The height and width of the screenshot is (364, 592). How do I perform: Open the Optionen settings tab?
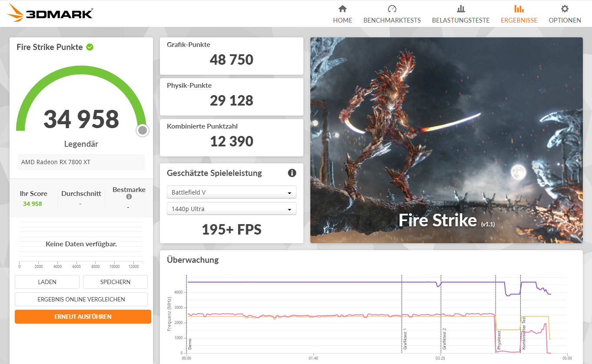point(565,14)
